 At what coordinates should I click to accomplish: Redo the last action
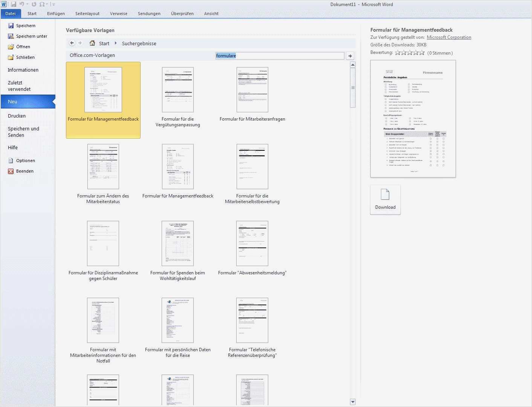[34, 4]
